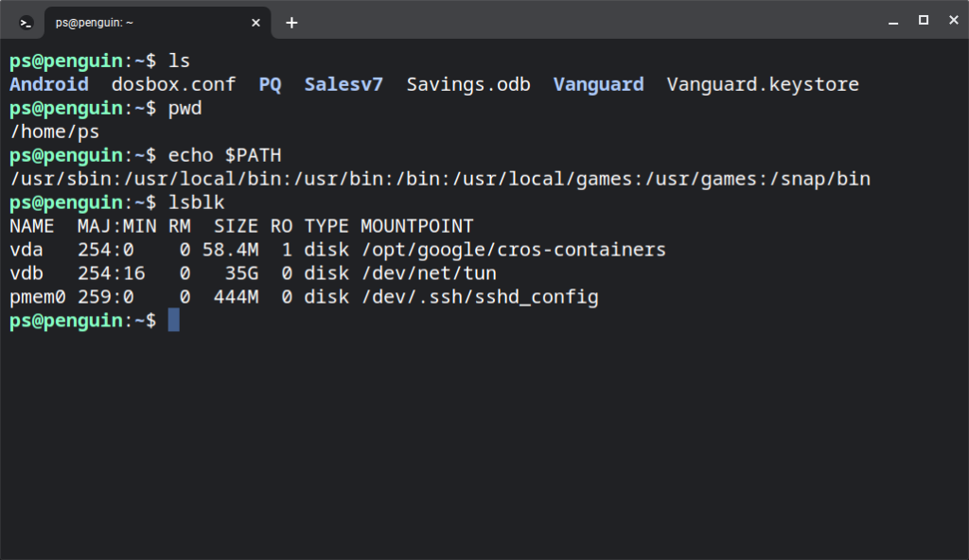The image size is (969, 560).
Task: Click the Savings.odb file name
Action: tap(468, 84)
